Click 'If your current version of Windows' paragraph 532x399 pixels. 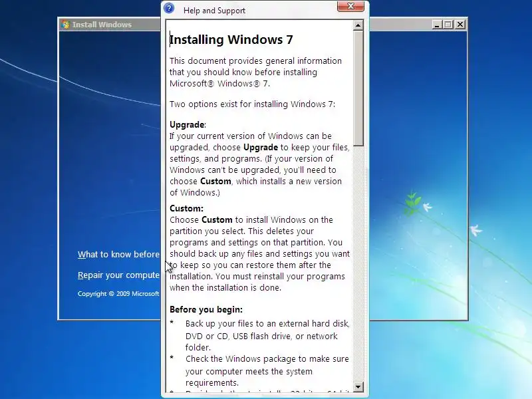(259, 164)
